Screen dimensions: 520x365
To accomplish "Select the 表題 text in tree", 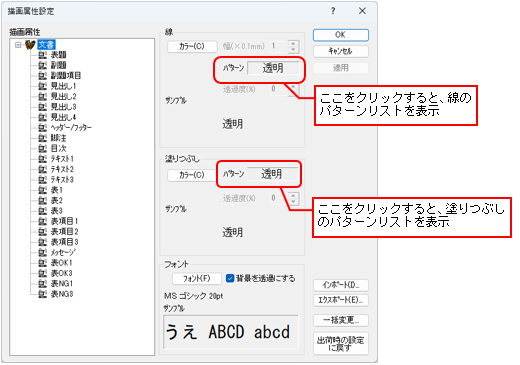I will click(58, 55).
